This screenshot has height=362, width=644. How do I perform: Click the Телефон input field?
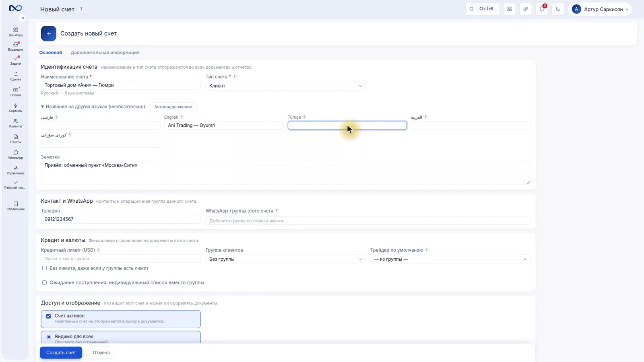coord(121,219)
